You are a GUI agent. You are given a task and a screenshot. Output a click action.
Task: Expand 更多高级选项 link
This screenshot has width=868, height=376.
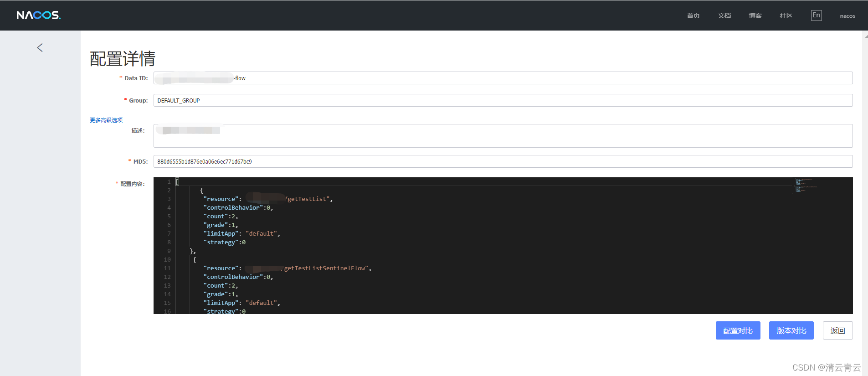[106, 120]
